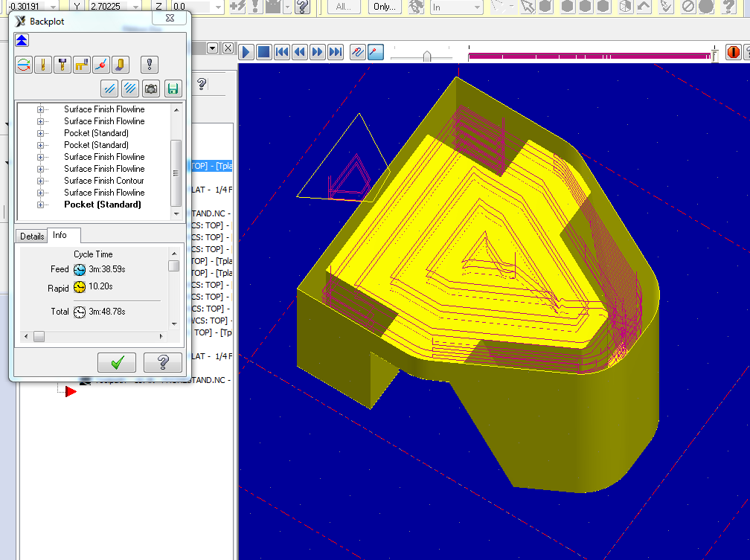Click the green save floppy disk icon
The image size is (750, 560).
173,88
